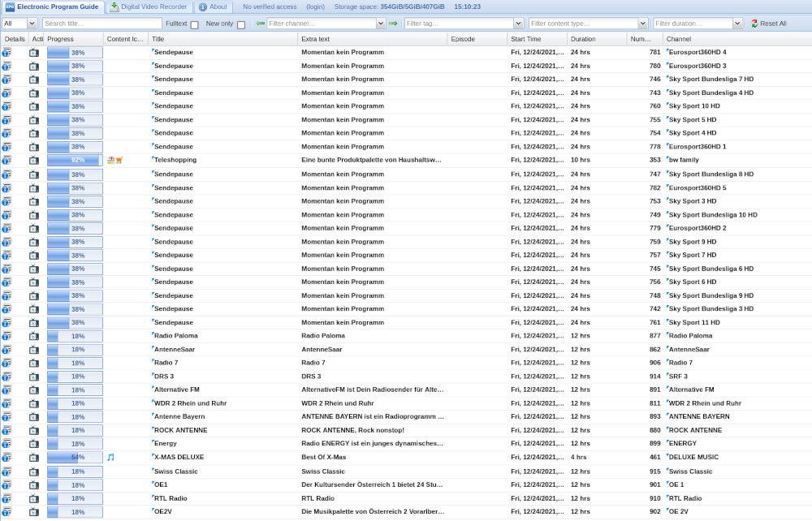Open details icon for the OE 2V row
812x521 pixels.
click(x=6, y=512)
